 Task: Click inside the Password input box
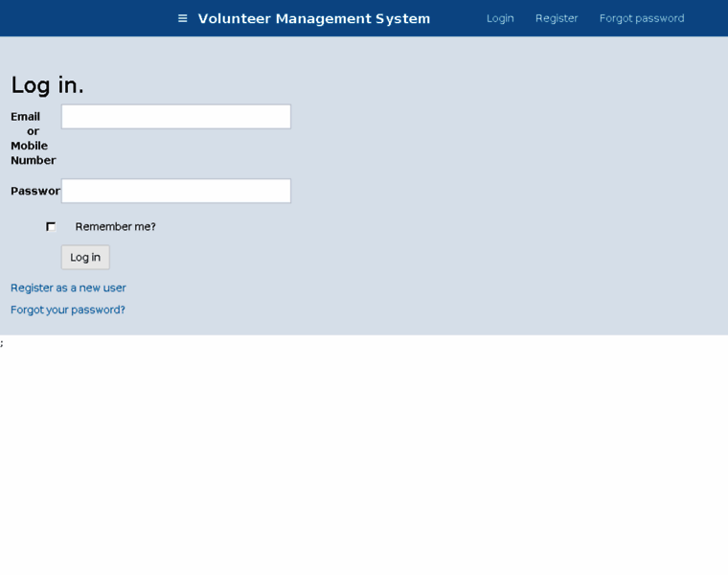(x=176, y=191)
